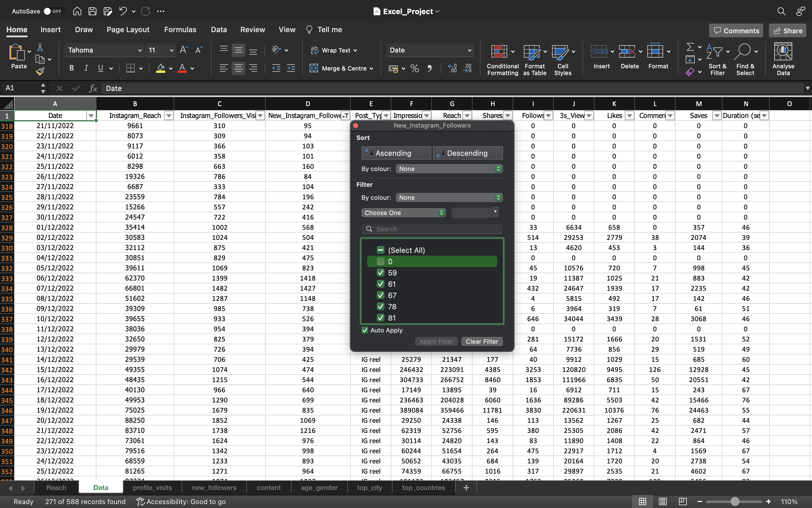Toggle Italic formatting
The height and width of the screenshot is (508, 812).
[86, 68]
